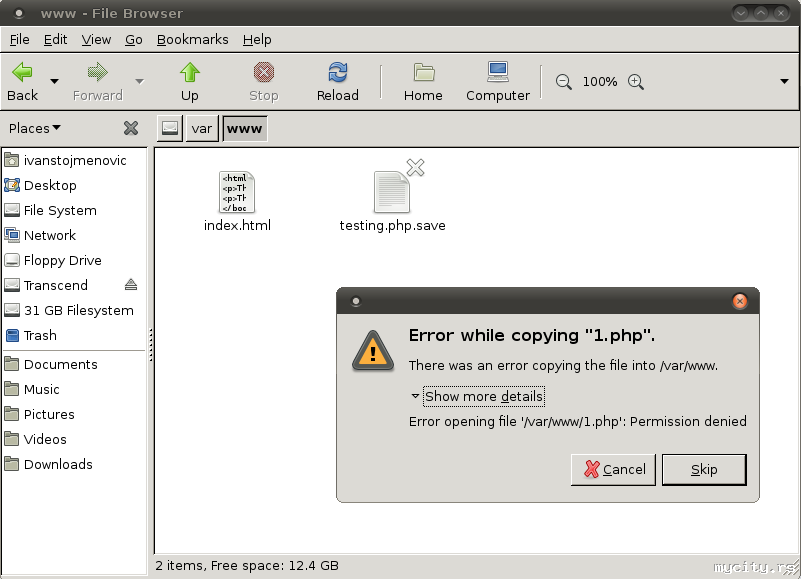
Task: Reload the current folder
Action: pos(338,82)
